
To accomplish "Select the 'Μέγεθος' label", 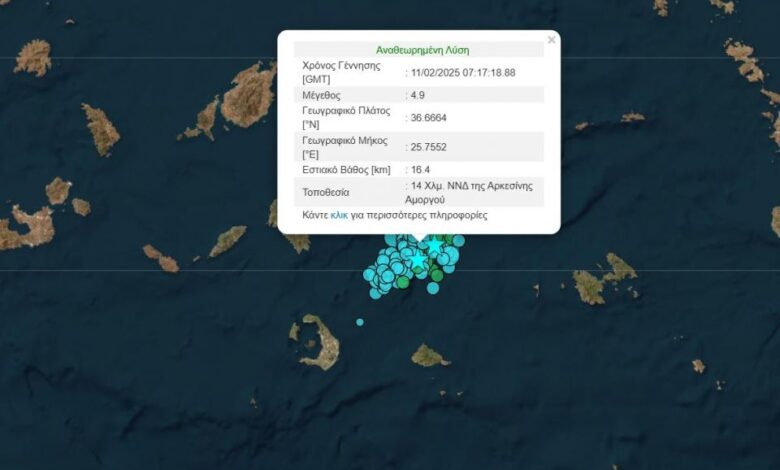I will 321,95.
